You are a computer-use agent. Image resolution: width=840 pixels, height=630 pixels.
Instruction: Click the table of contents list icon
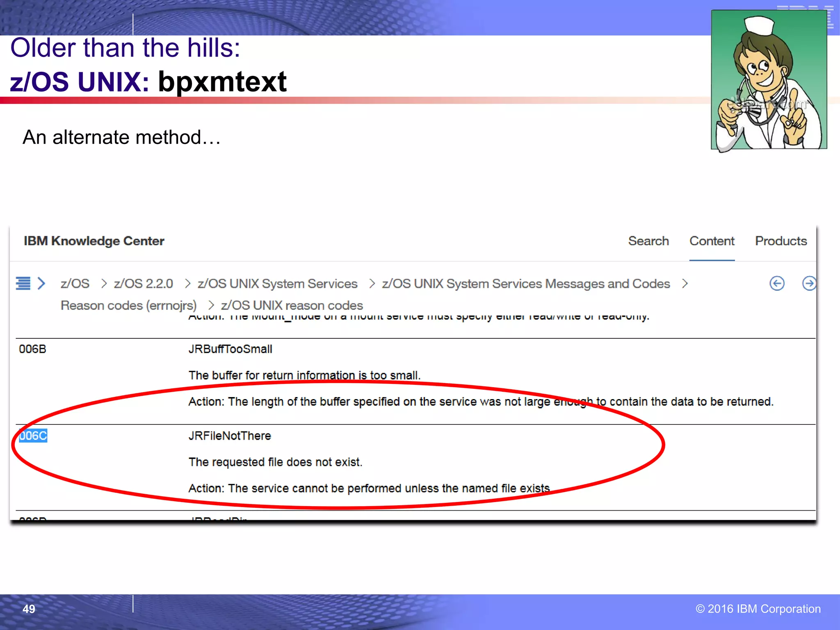(x=23, y=283)
